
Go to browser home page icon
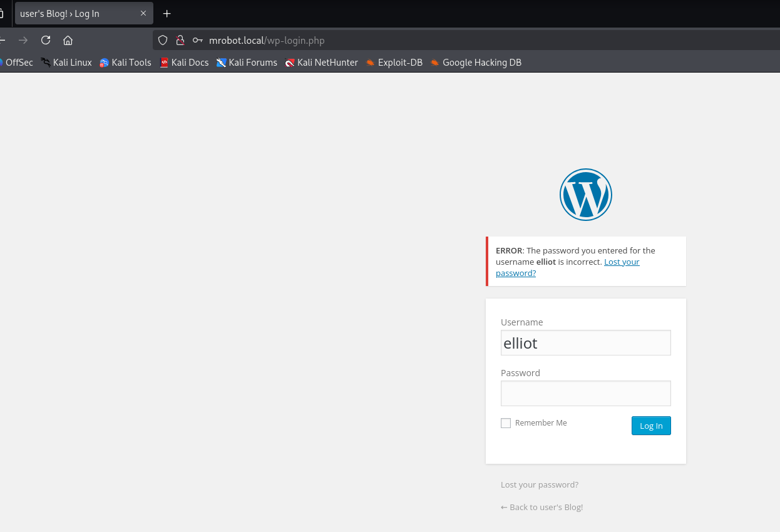coord(68,41)
